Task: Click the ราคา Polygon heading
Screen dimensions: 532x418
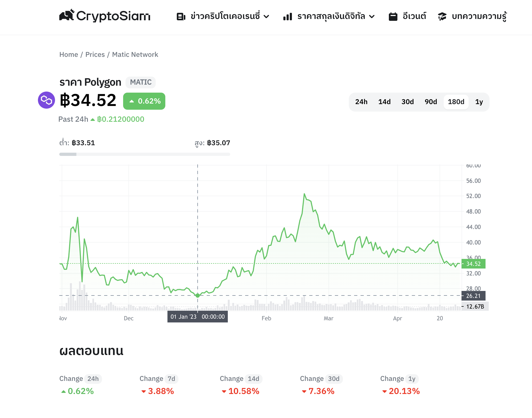Action: click(x=90, y=82)
